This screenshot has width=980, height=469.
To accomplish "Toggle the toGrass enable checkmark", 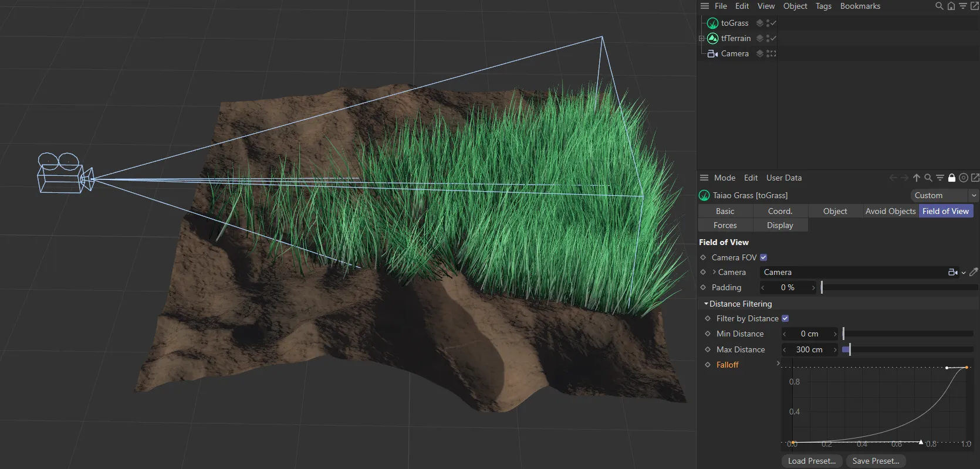I will 773,23.
